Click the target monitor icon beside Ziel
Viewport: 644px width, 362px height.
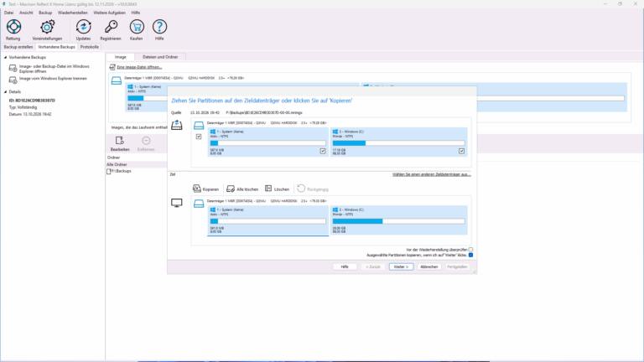[177, 203]
